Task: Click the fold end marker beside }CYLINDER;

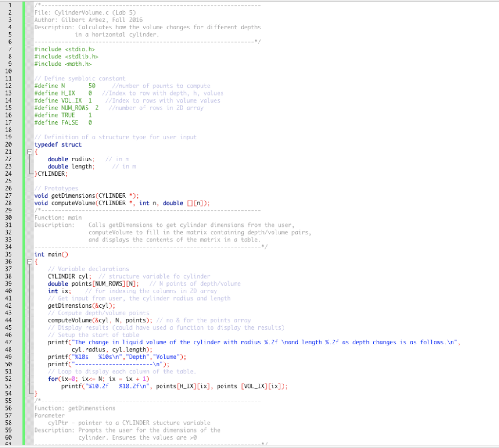Action: point(30,173)
